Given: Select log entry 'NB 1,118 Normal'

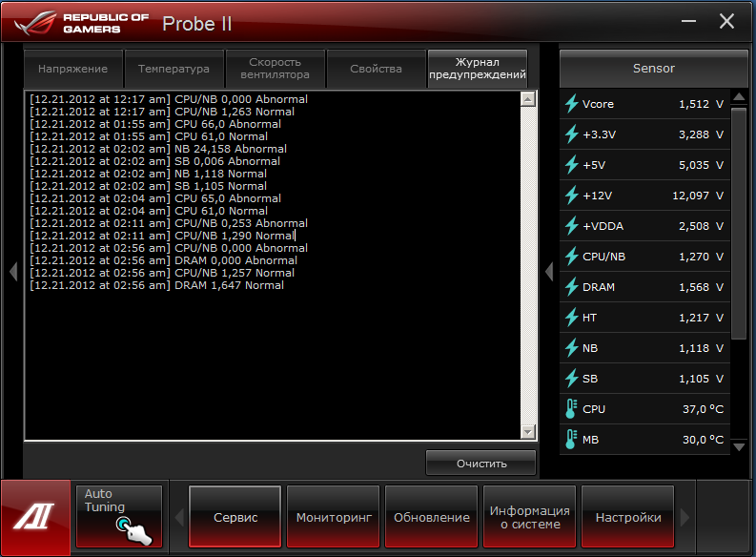Looking at the screenshot, I should pyautogui.click(x=148, y=174).
